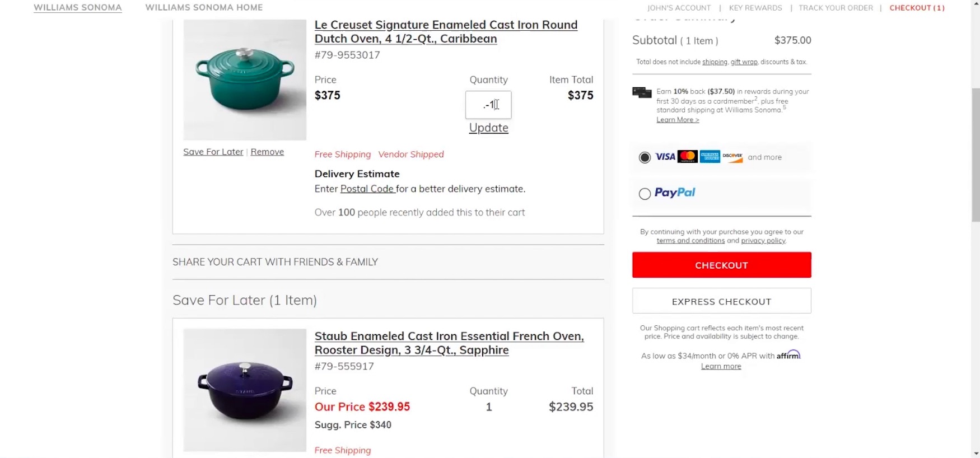
Task: Save the Dutch Oven for later
Action: click(213, 151)
